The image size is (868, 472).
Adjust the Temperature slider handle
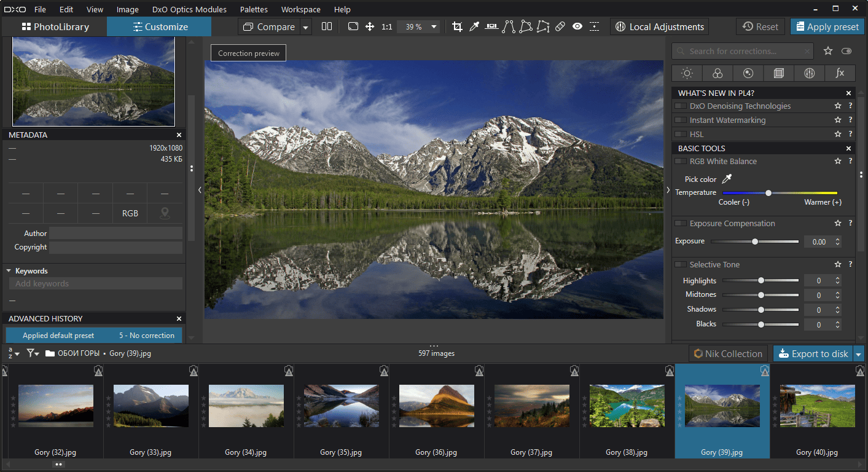(x=768, y=193)
